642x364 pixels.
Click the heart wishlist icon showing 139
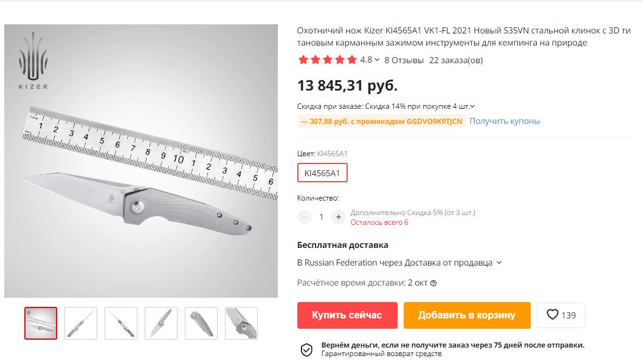[553, 314]
